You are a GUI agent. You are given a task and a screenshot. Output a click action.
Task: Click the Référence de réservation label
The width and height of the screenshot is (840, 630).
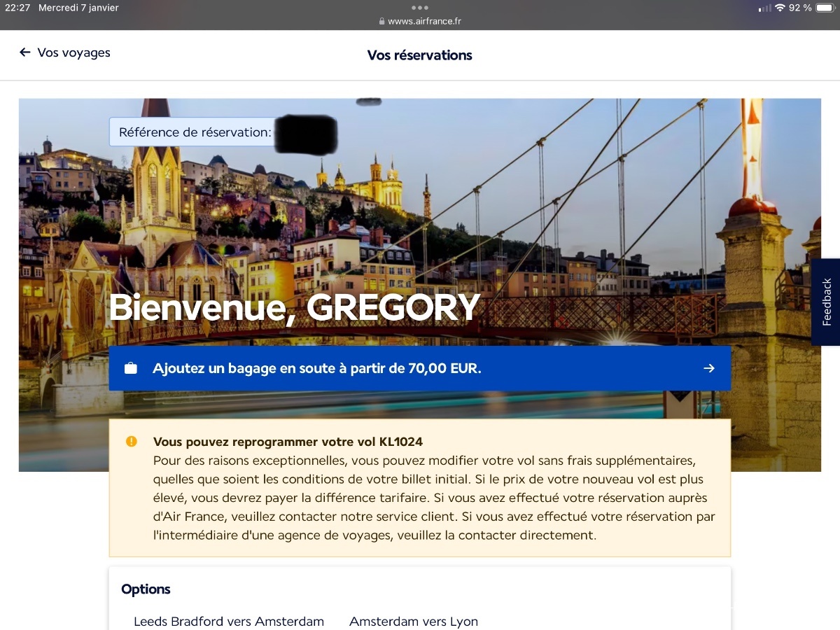click(x=195, y=132)
